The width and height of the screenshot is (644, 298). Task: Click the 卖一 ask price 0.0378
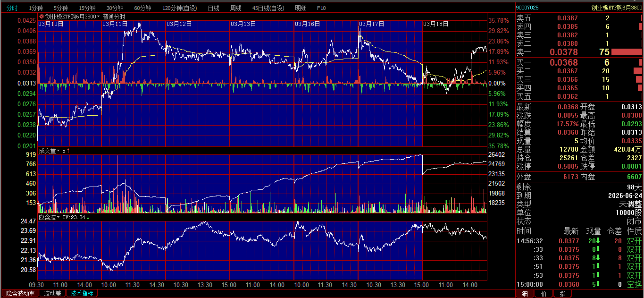[x=563, y=52]
